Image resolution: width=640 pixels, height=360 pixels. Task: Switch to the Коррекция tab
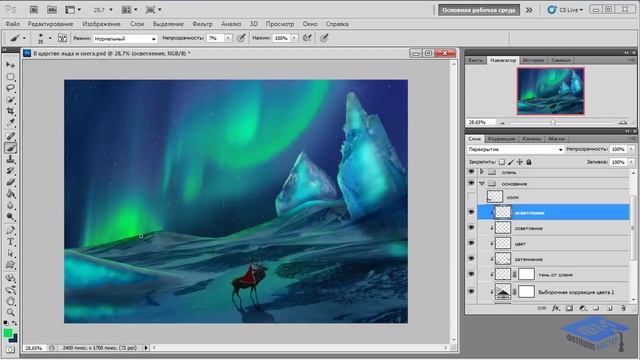(501, 139)
